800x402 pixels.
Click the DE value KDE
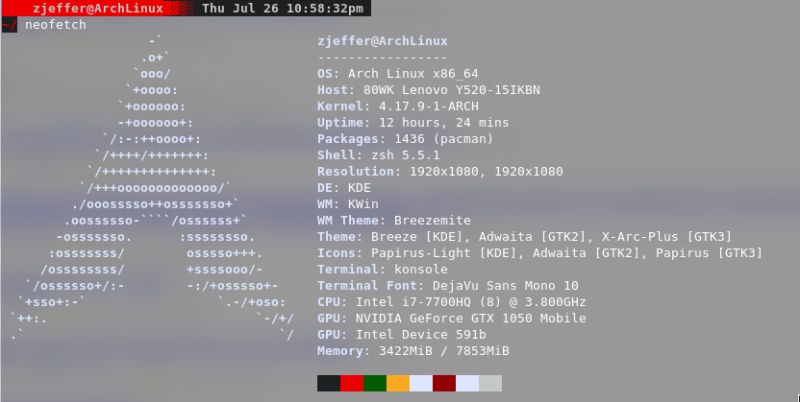[x=359, y=188]
